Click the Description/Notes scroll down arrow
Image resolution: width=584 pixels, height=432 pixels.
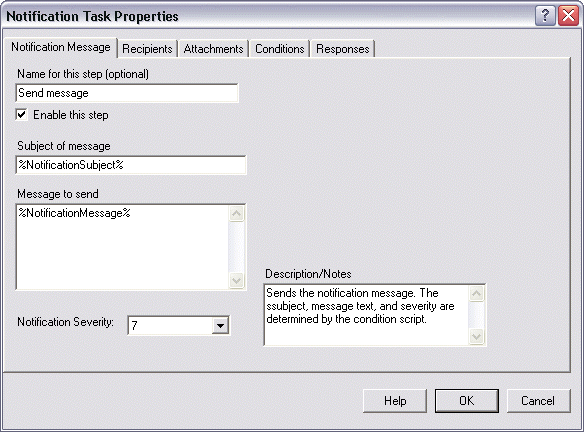pyautogui.click(x=476, y=337)
